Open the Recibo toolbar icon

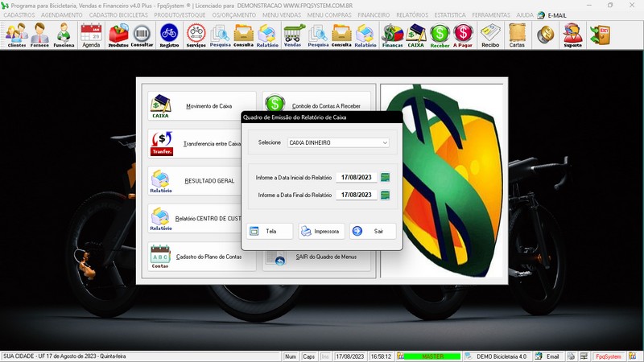click(490, 35)
